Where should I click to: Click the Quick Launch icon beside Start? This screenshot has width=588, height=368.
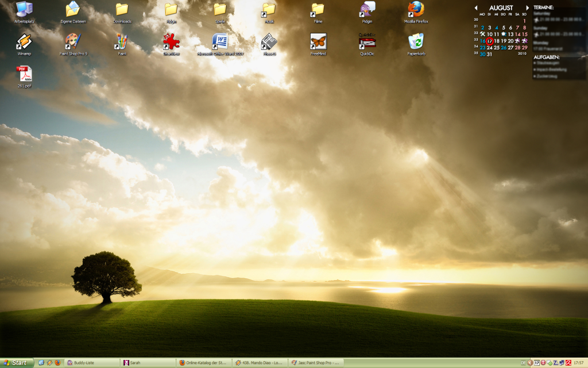[41, 363]
